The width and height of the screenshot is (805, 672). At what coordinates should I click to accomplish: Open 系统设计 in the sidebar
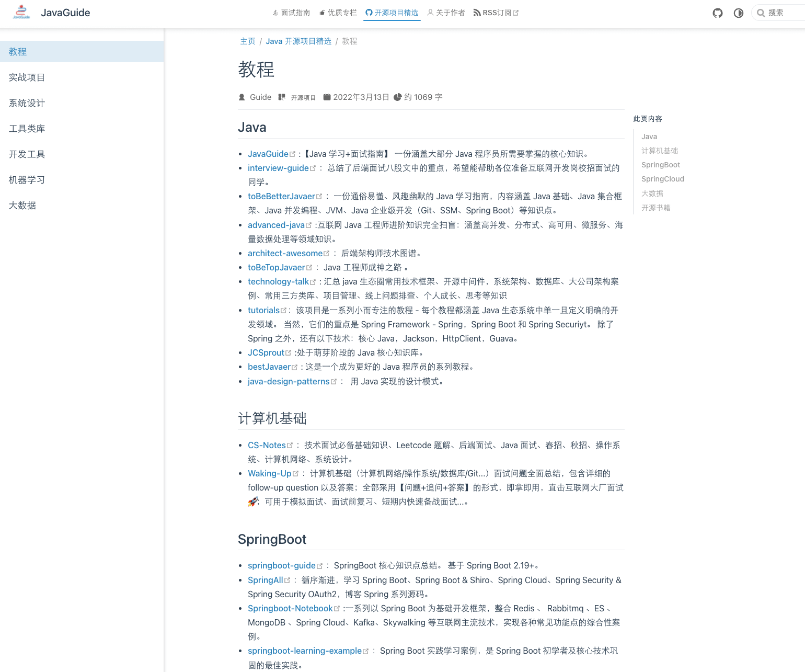pyautogui.click(x=82, y=103)
